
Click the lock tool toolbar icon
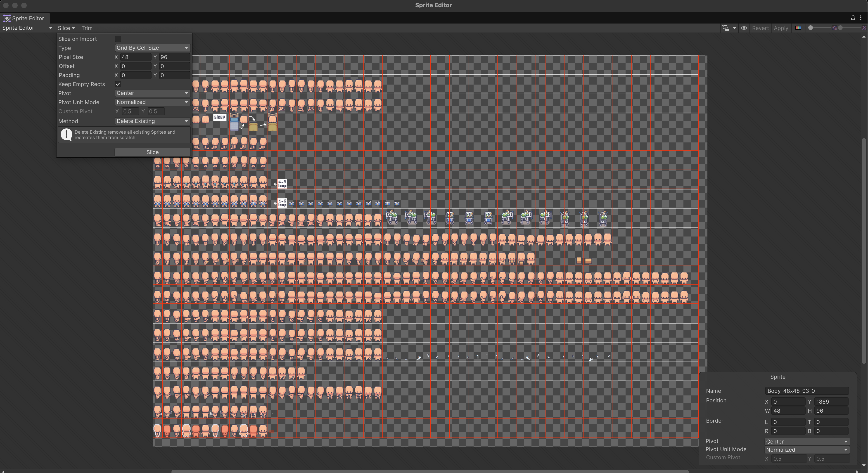[x=726, y=28]
